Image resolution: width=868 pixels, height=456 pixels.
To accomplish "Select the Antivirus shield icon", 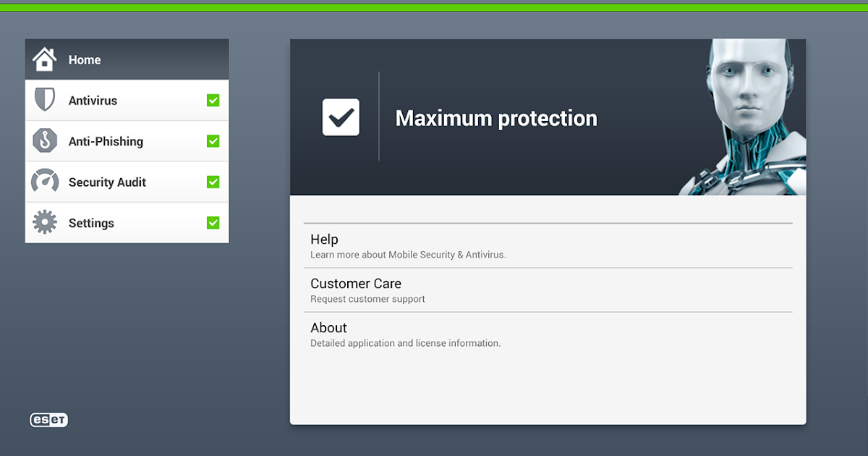I will click(46, 100).
